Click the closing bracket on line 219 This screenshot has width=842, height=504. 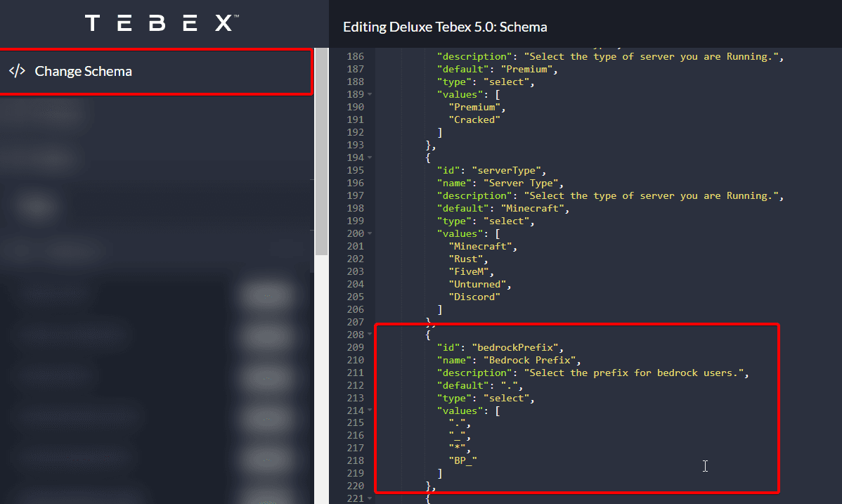pos(440,473)
